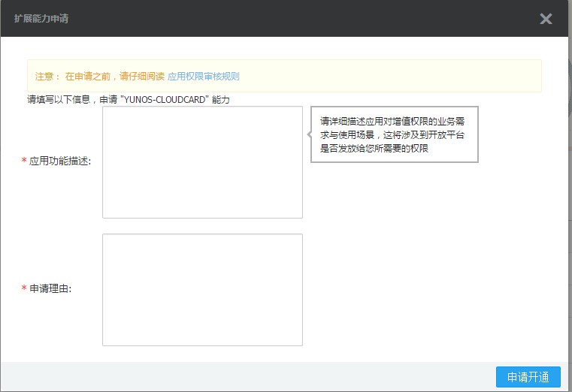Open the 应用权限审核规则 link

[x=204, y=77]
